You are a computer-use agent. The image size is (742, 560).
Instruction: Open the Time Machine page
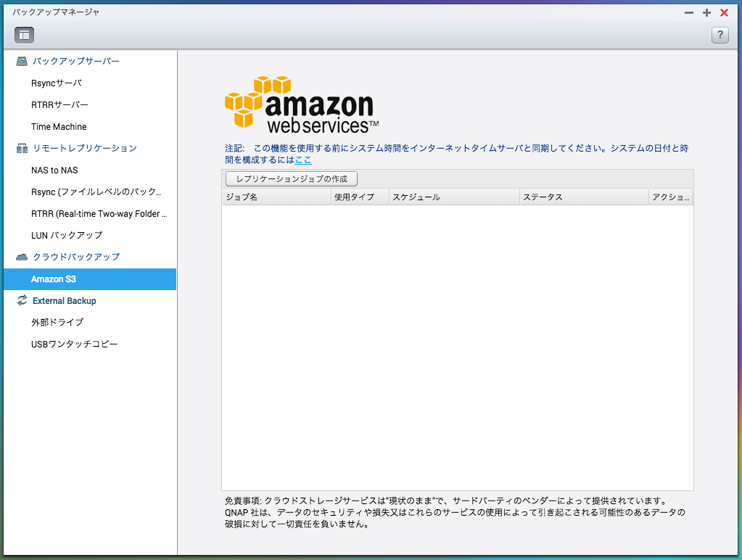tap(59, 127)
